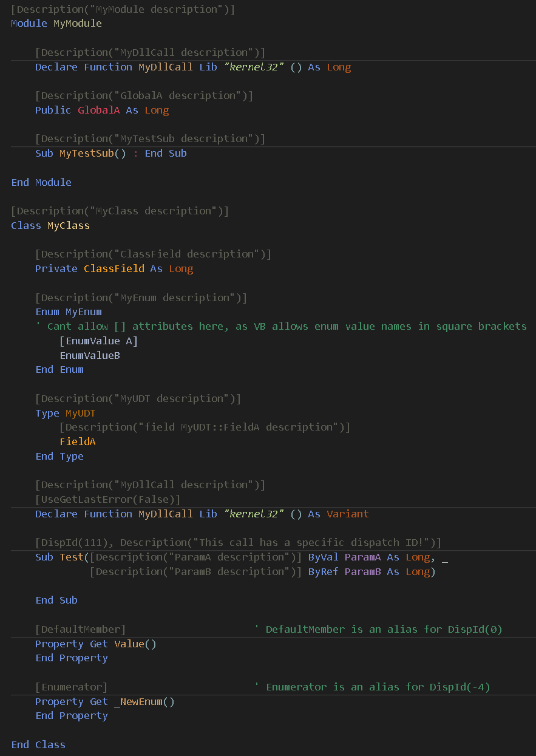Image resolution: width=536 pixels, height=756 pixels.
Task: Click the 'EnumValueB' enum member
Action: click(x=90, y=355)
